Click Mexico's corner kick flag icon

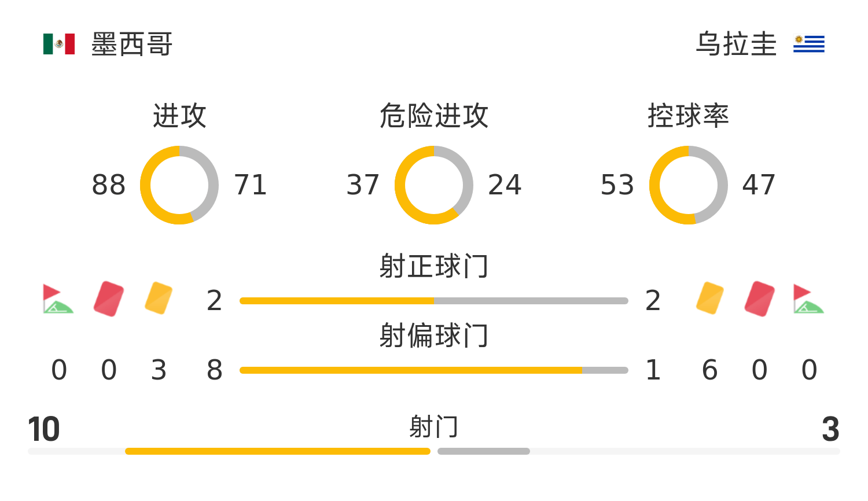click(58, 299)
